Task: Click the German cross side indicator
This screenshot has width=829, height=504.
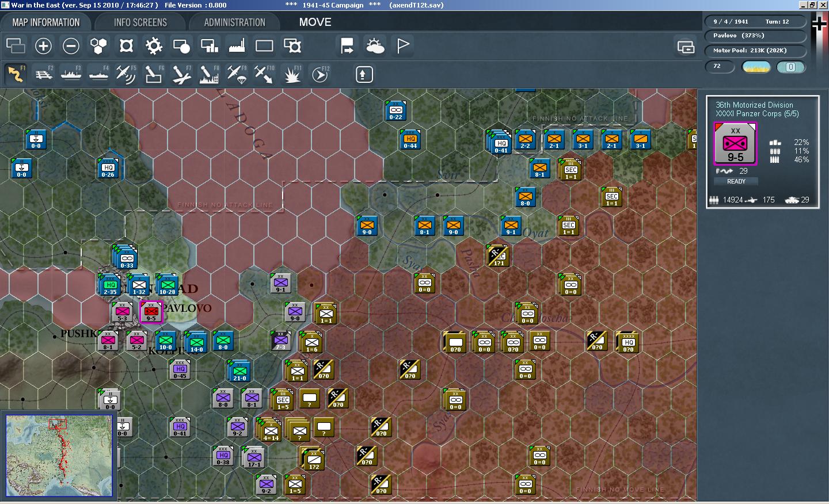Action: 819,24
